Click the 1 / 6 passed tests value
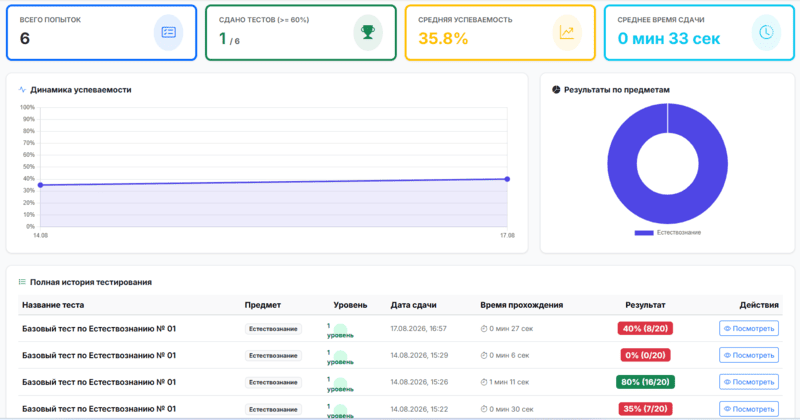Viewport: 800px width, 420px height. pyautogui.click(x=229, y=39)
